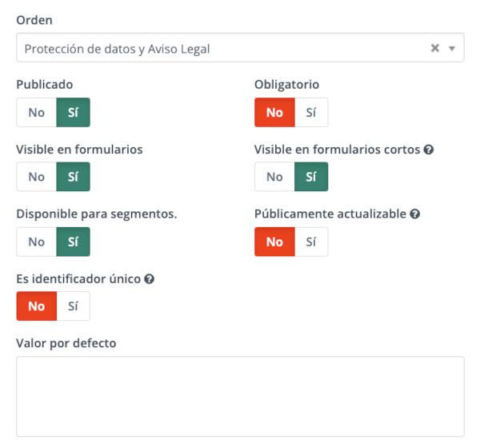Set Publicado to No

37,112
